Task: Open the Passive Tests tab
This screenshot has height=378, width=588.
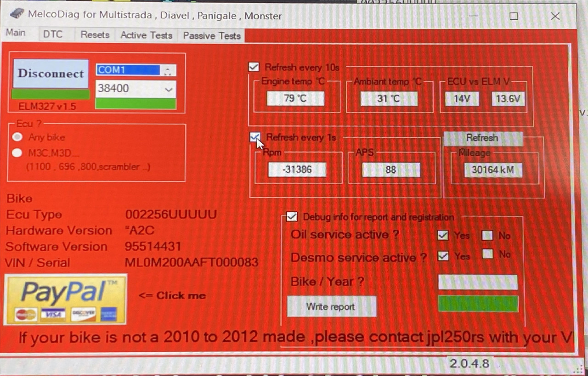Action: coord(212,36)
